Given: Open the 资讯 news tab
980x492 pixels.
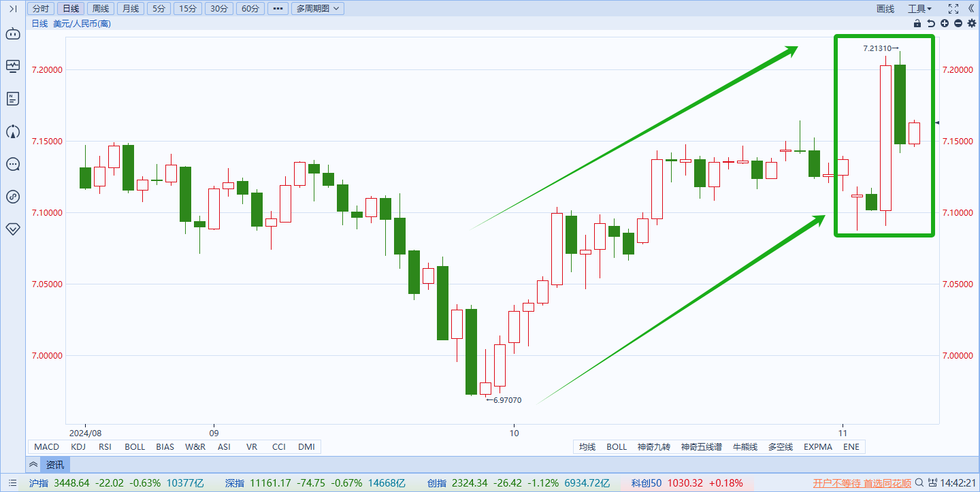Looking at the screenshot, I should 55,465.
